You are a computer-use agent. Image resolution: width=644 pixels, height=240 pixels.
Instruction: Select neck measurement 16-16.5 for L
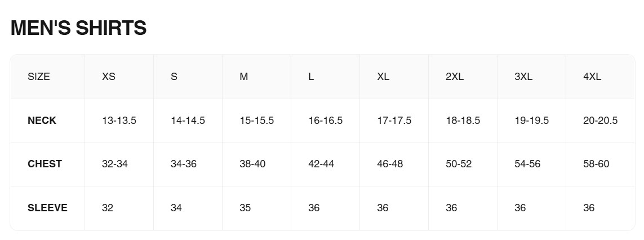click(x=325, y=121)
